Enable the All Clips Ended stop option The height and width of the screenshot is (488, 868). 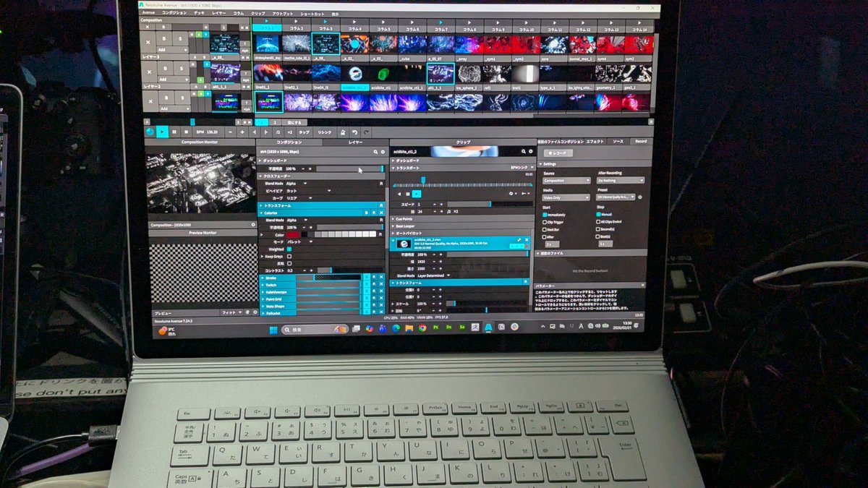click(598, 222)
